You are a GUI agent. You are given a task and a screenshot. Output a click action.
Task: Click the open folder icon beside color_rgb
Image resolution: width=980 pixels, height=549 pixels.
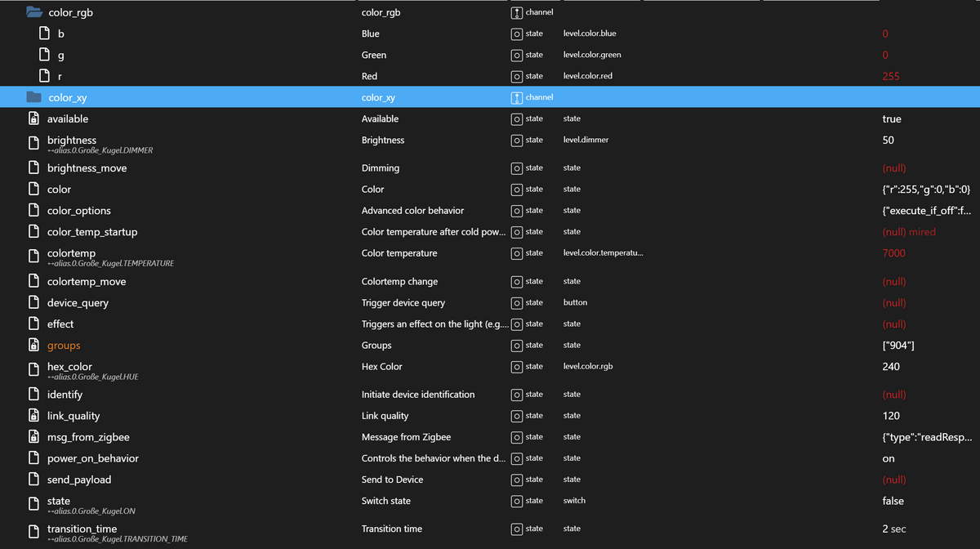tap(33, 11)
